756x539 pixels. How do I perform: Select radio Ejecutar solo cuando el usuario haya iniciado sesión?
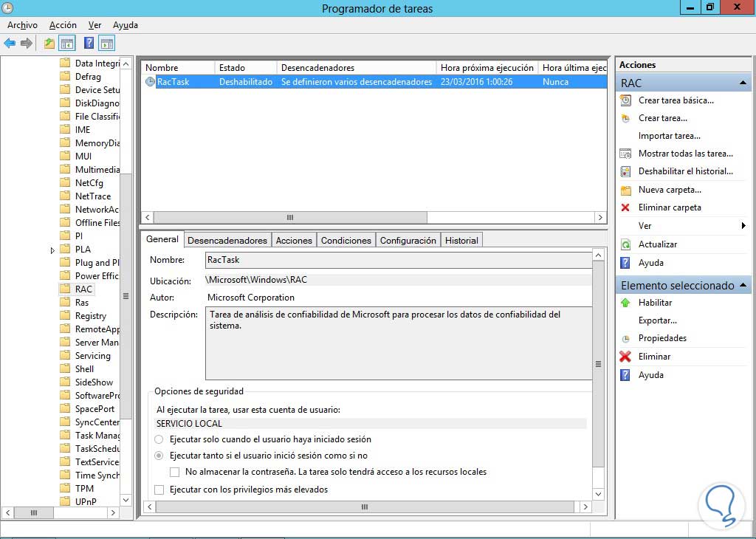(159, 439)
